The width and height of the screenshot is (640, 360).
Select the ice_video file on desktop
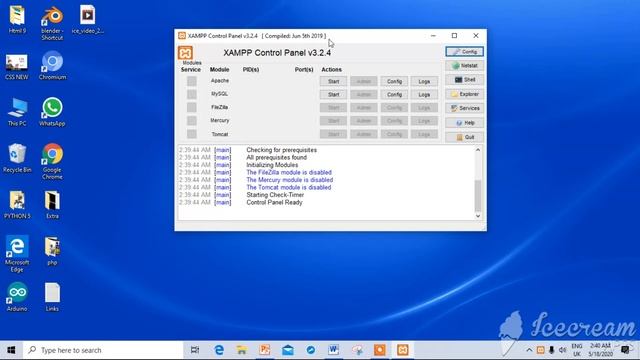[x=88, y=20]
